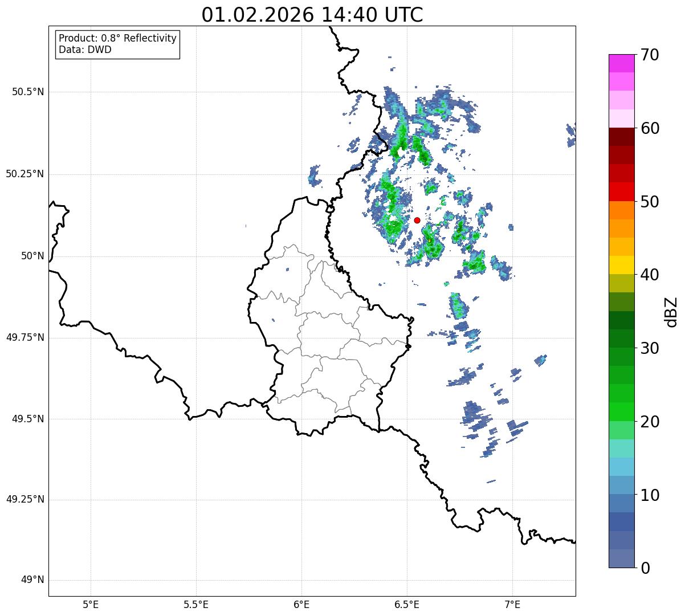
Task: Click the bright green colorbar segment above 20
Action: 622,411
